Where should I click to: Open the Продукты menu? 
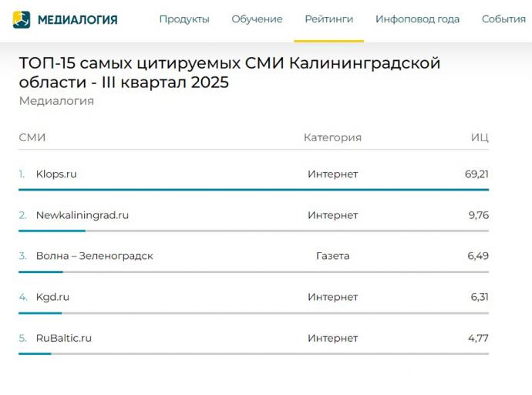click(x=184, y=19)
